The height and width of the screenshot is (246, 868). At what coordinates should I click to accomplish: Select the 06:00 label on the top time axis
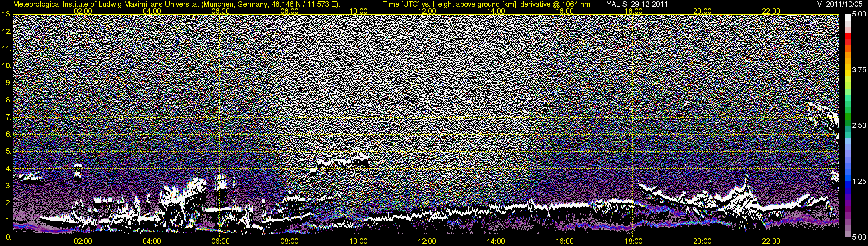(221, 11)
